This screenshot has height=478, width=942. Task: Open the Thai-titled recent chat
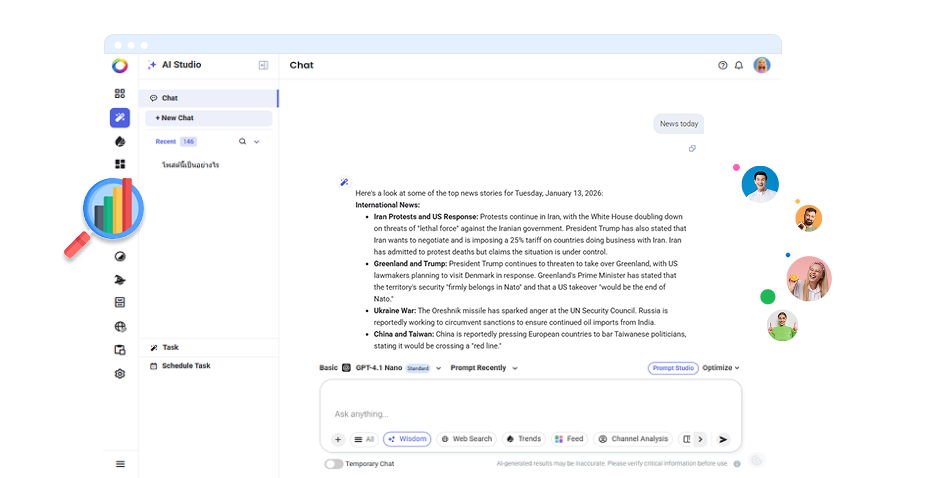coord(190,165)
